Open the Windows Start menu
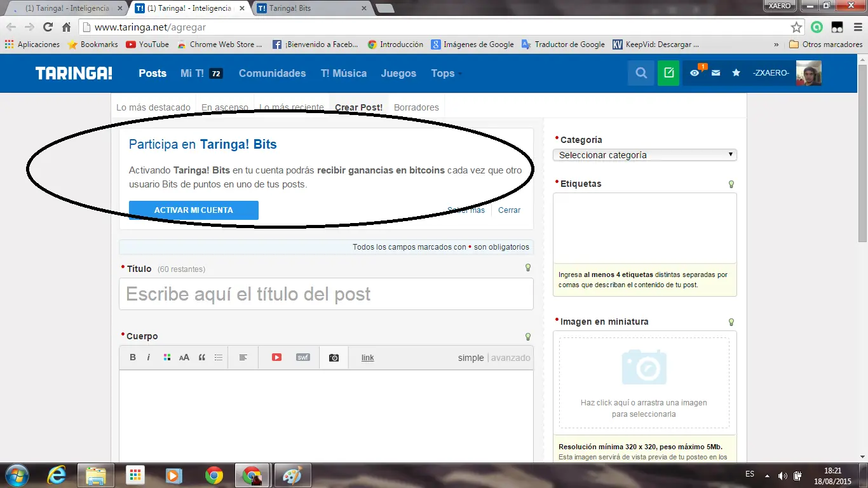The height and width of the screenshot is (488, 868). [x=17, y=475]
